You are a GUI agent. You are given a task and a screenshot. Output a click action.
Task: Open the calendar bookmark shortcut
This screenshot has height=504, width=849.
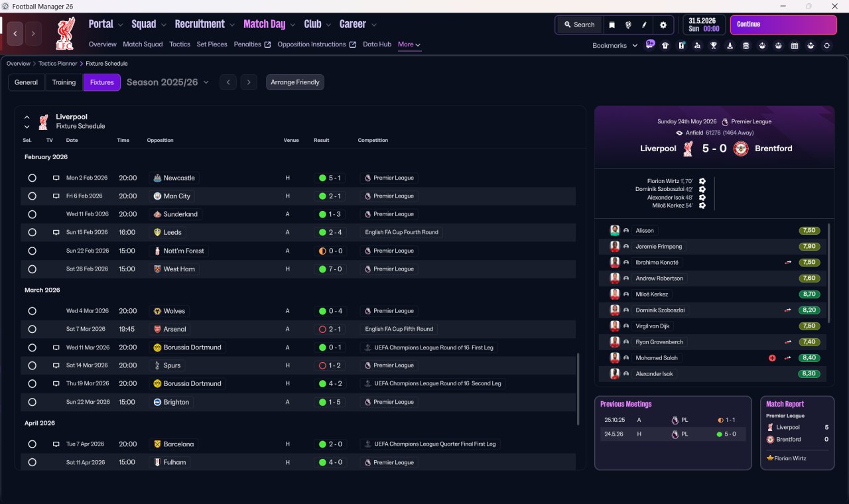[795, 46]
